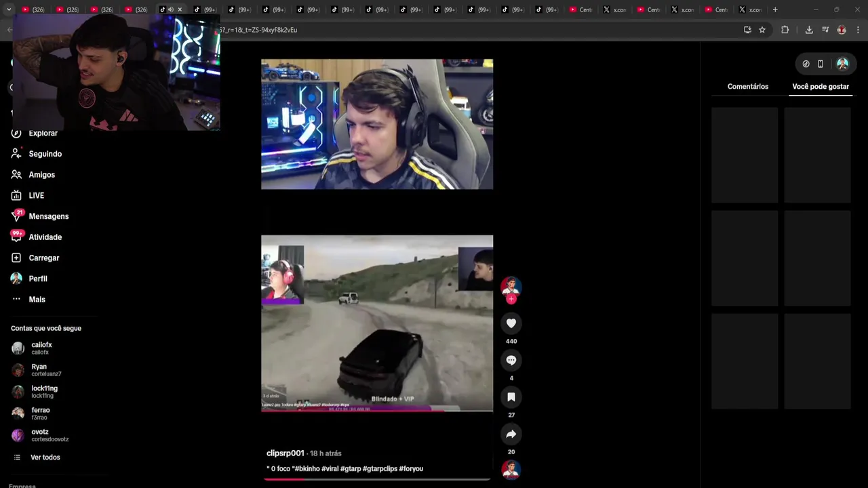Click the Amigos icon
This screenshot has height=488, width=868.
(x=16, y=175)
